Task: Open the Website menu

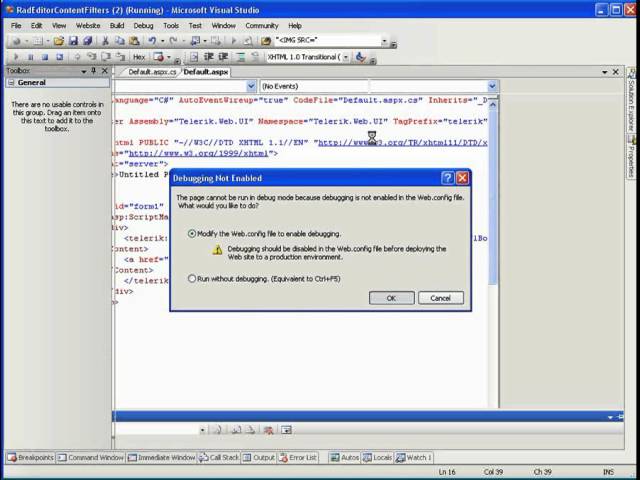Action: 88,25
